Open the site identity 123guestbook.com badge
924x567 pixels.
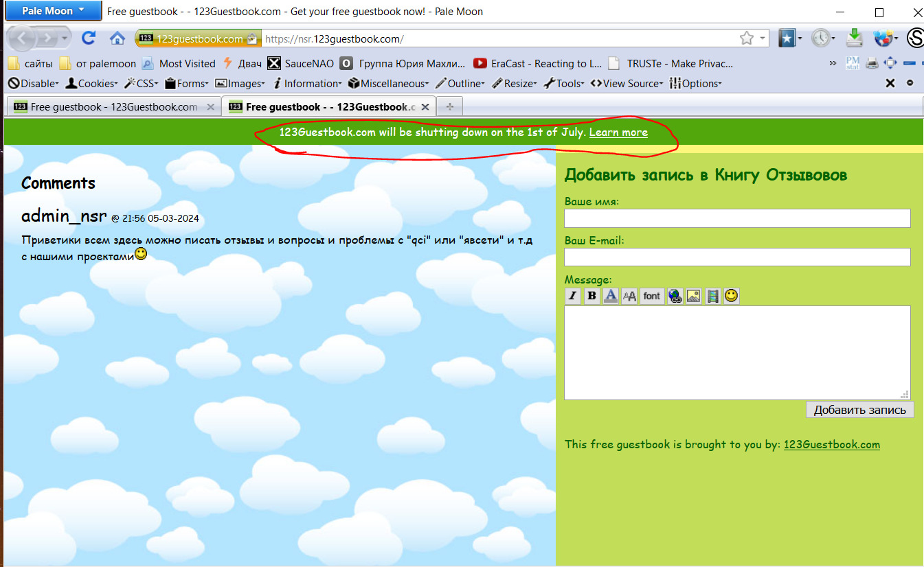click(x=199, y=38)
